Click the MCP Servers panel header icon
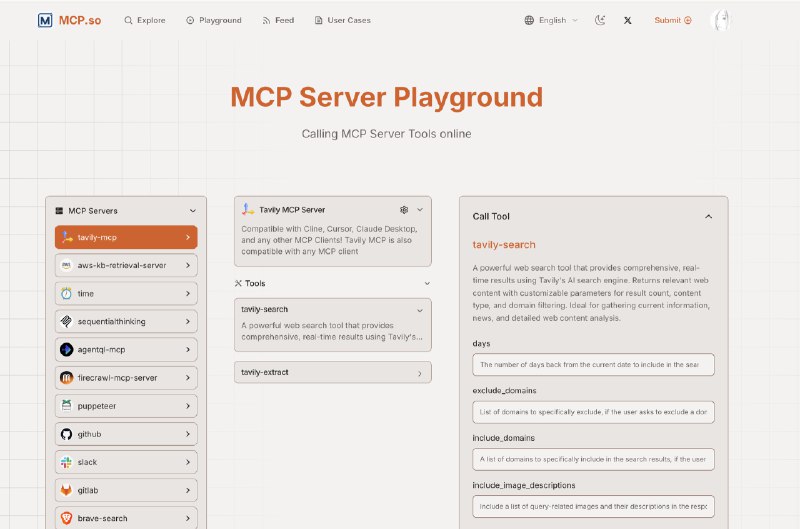800x529 pixels. coord(59,211)
